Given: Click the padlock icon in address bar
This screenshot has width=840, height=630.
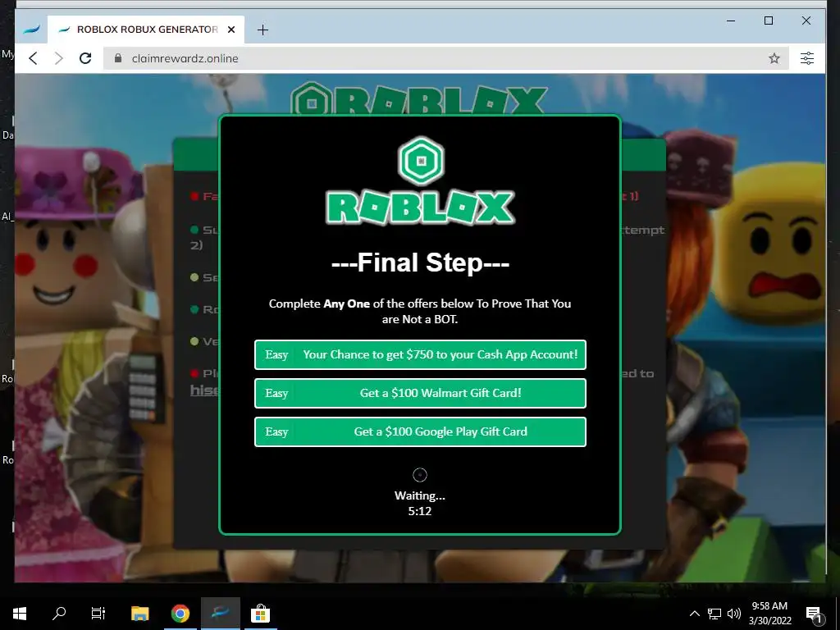Looking at the screenshot, I should (x=118, y=58).
